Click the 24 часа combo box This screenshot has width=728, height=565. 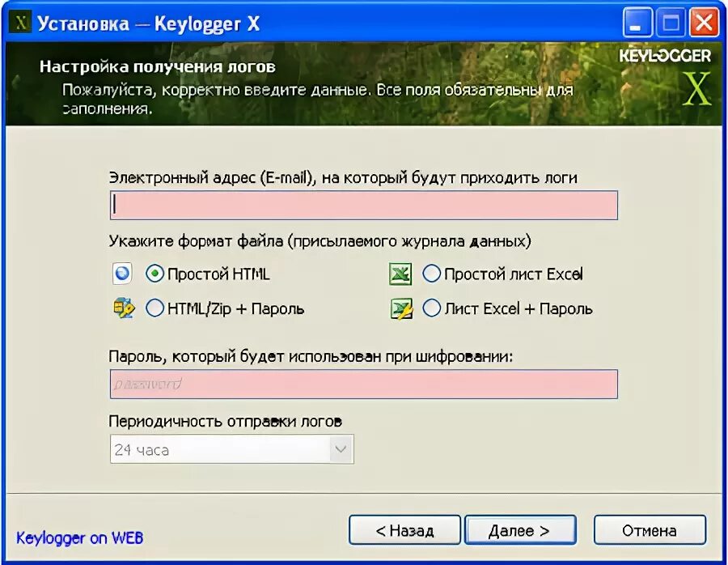tap(231, 449)
